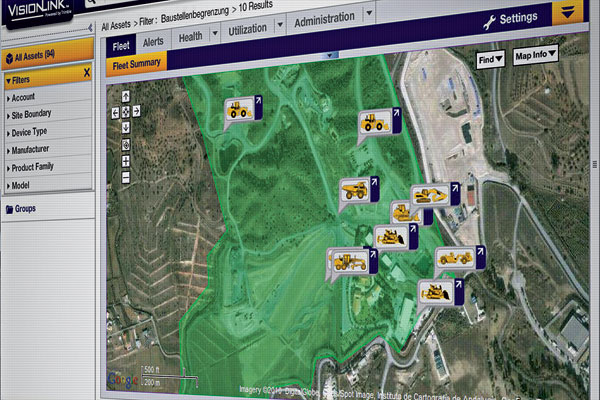
Task: Pan the map right with the arrow
Action: pos(137,111)
